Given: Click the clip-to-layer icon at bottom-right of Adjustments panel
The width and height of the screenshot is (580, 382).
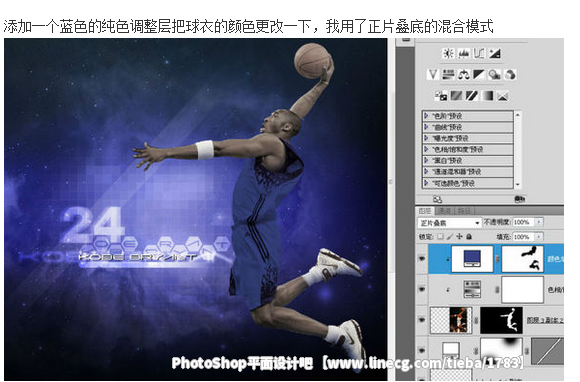Looking at the screenshot, I should pos(519,199).
